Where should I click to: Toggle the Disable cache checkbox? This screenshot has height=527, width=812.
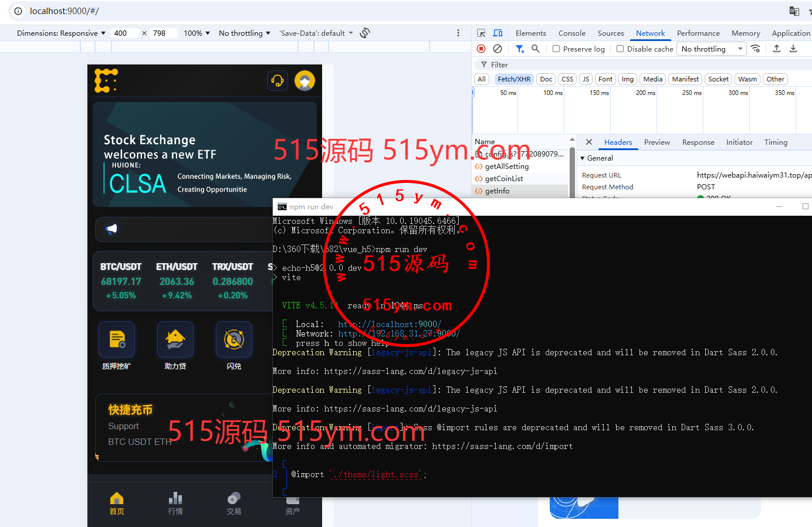pos(620,49)
